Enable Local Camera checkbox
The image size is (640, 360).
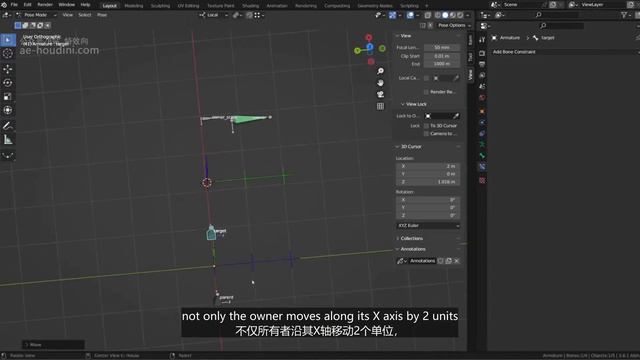point(427,78)
